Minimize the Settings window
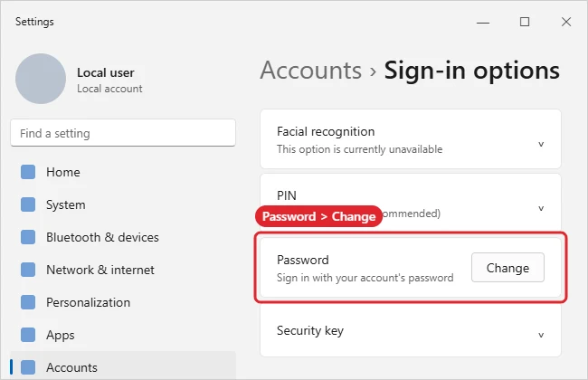Viewport: 588px width, 380px height. [x=483, y=22]
